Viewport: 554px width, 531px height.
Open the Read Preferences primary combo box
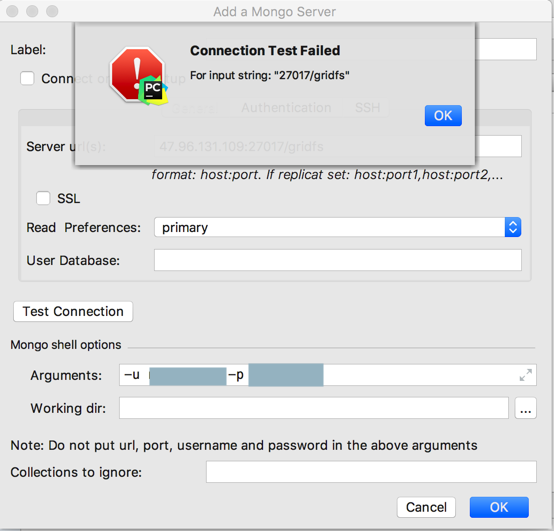pyautogui.click(x=337, y=227)
